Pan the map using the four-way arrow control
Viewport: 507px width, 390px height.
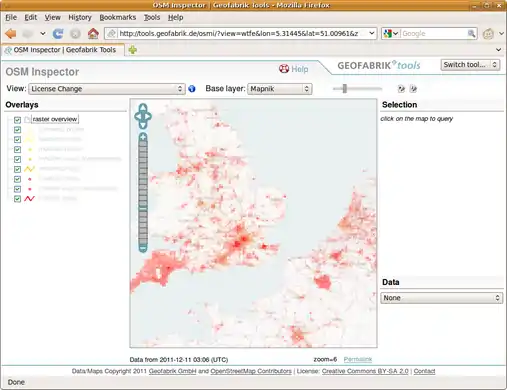[143, 116]
